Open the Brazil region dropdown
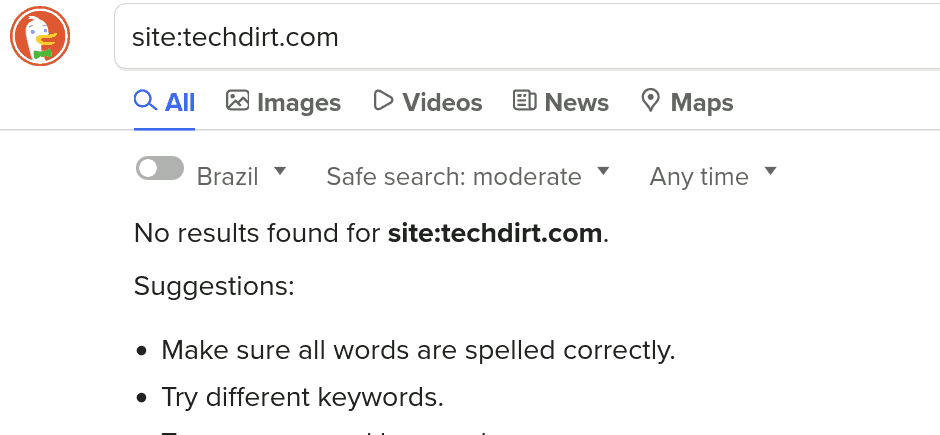This screenshot has height=435, width=940. pos(242,177)
